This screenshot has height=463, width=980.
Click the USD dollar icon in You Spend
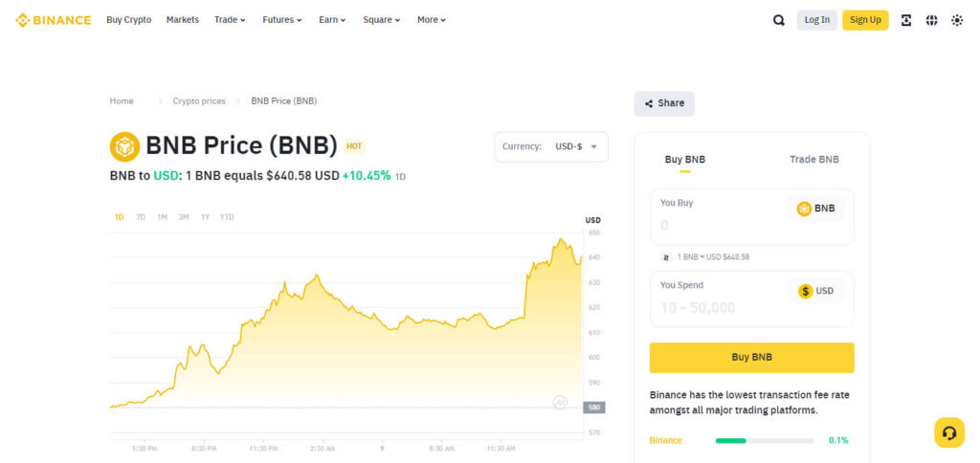[x=806, y=291]
